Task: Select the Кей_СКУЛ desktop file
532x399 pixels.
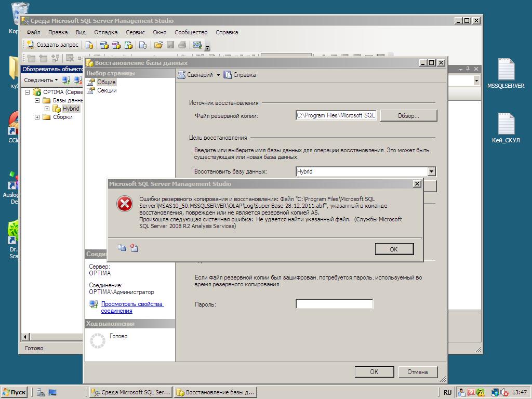Action: click(506, 128)
